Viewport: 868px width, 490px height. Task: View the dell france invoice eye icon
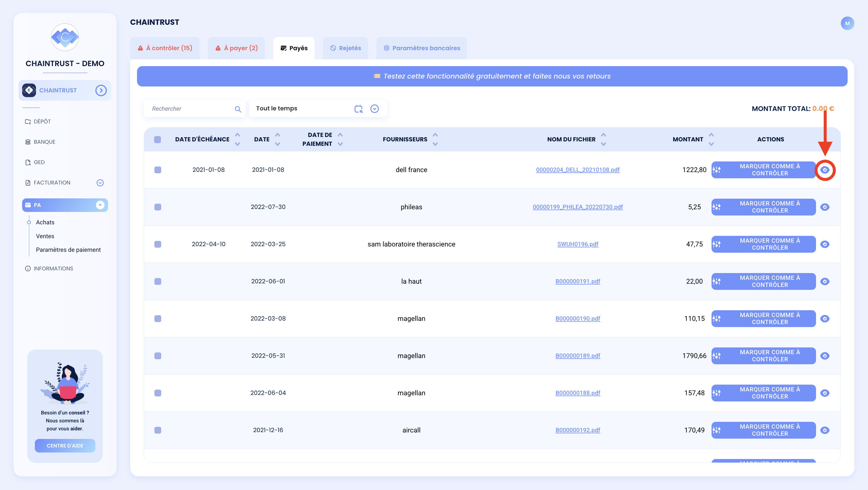[825, 170]
